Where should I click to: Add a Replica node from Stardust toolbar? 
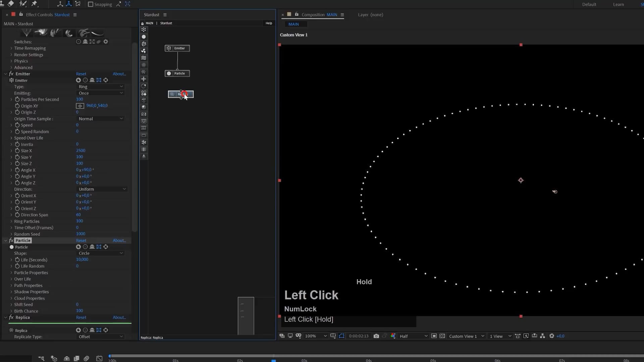point(144,72)
